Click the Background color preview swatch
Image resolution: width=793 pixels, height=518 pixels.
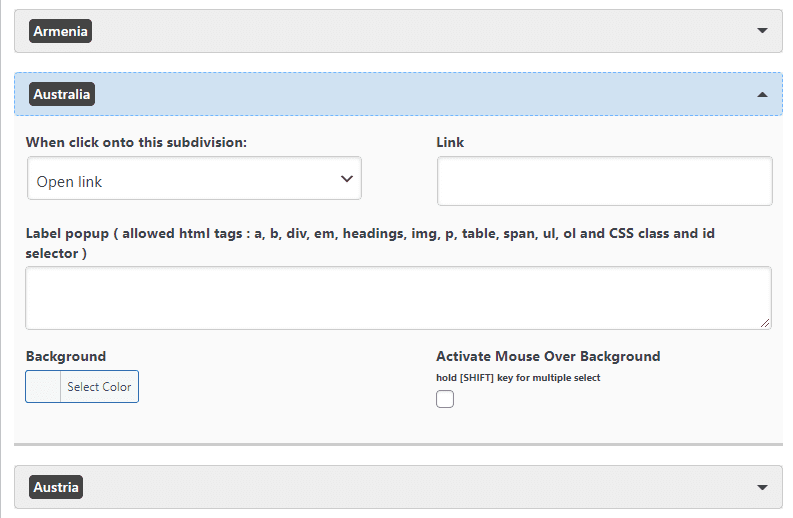coord(43,387)
